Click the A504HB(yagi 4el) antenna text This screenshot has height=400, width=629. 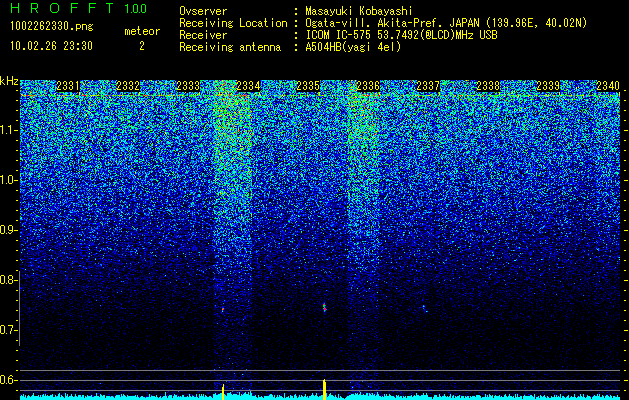353,47
